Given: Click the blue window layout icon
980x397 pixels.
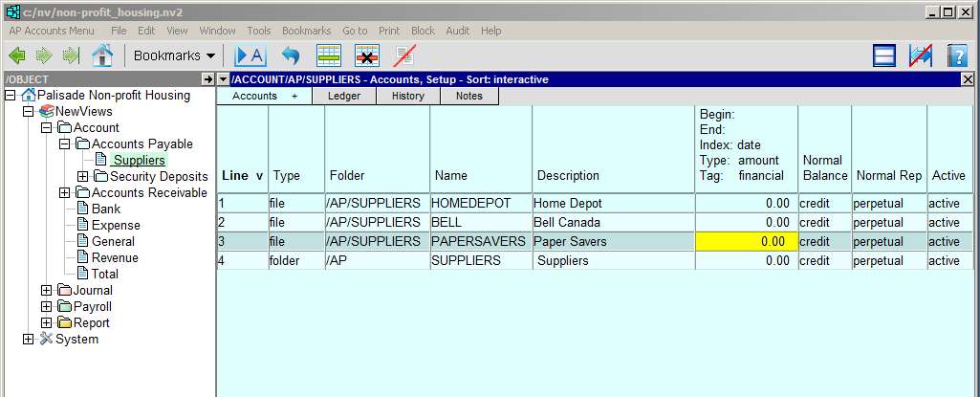Looking at the screenshot, I should (884, 55).
